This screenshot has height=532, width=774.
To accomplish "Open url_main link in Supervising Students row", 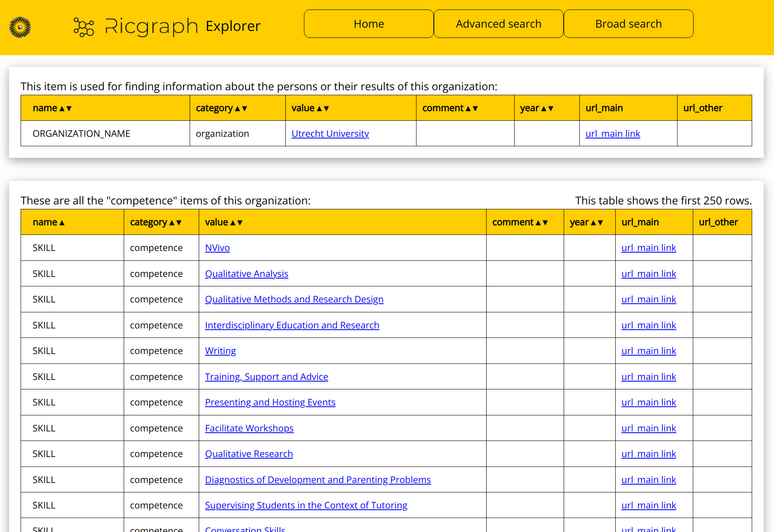I will pyautogui.click(x=649, y=505).
